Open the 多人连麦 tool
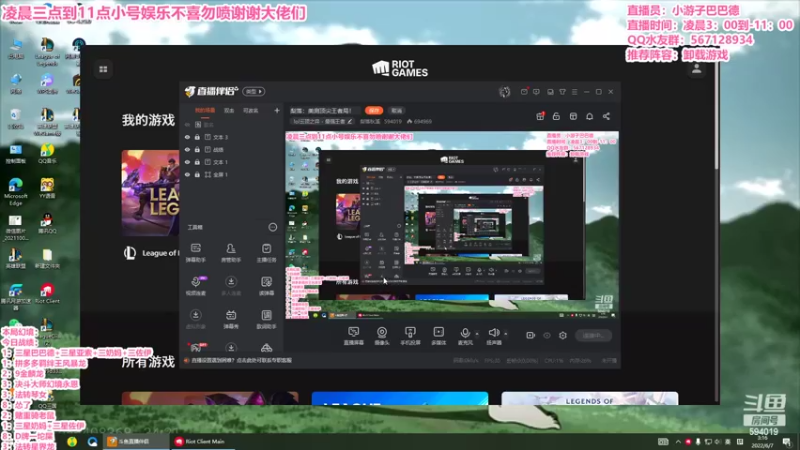Image resolution: width=800 pixels, height=450 pixels. point(231,286)
